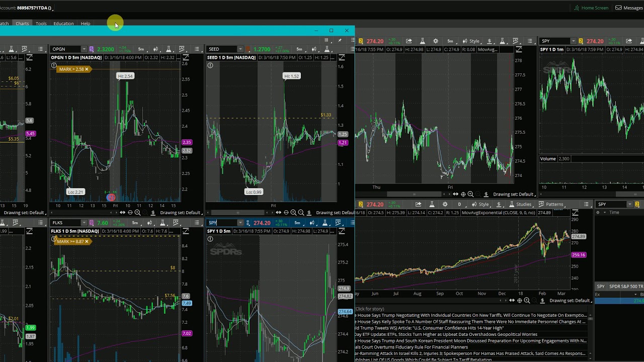644x362 pixels.
Task: Open headline about Consumer Confidence 14-Year High
Action: 430,328
